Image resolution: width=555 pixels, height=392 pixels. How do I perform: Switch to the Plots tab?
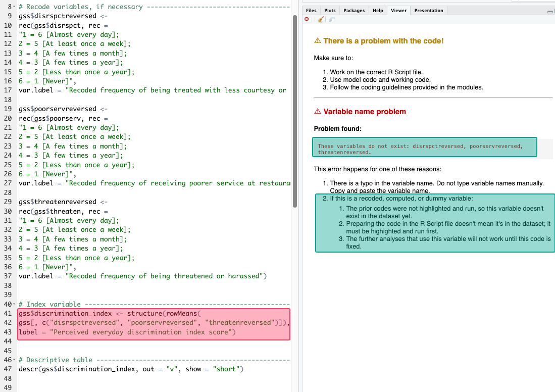(330, 11)
